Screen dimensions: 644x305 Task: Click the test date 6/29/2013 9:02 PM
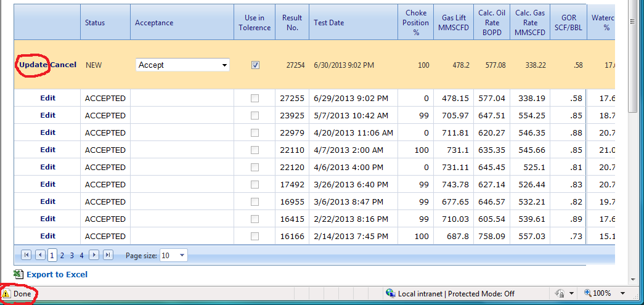pos(350,99)
